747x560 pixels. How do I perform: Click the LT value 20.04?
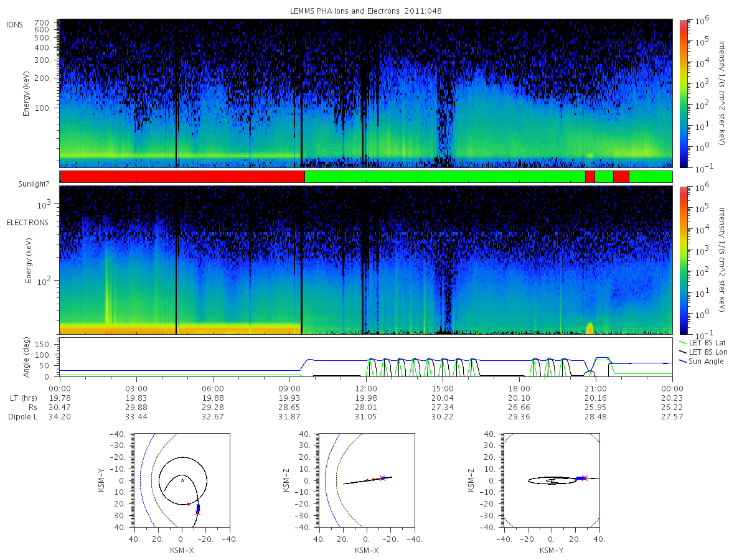pyautogui.click(x=443, y=398)
